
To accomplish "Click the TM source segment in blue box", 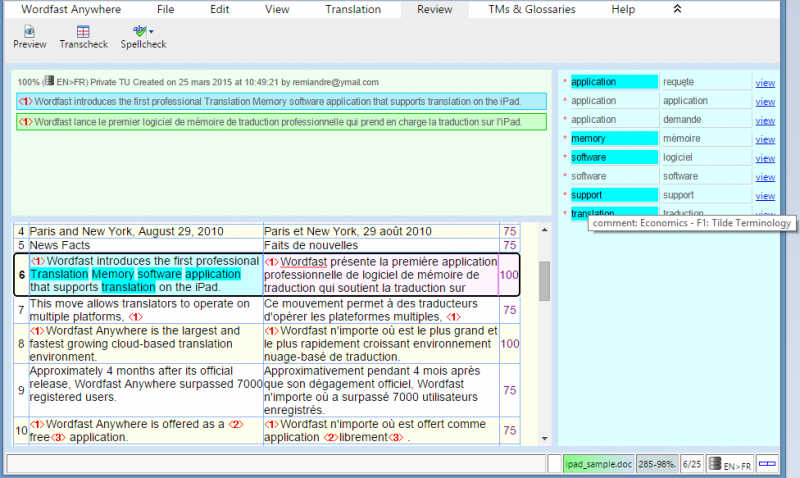I will click(281, 102).
